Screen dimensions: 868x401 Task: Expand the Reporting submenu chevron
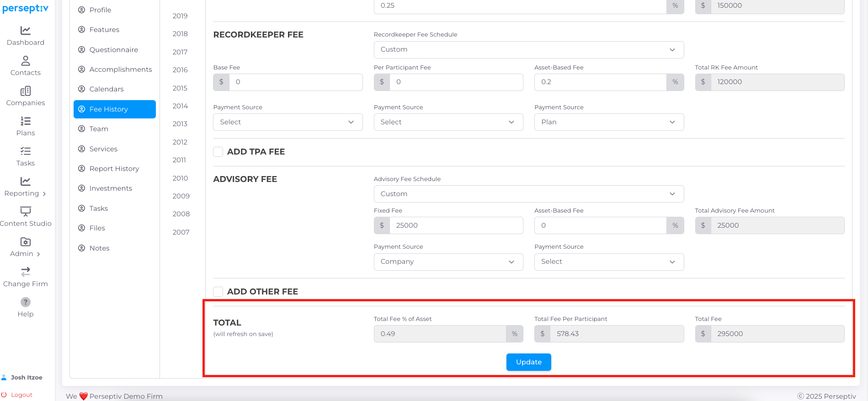coord(44,194)
